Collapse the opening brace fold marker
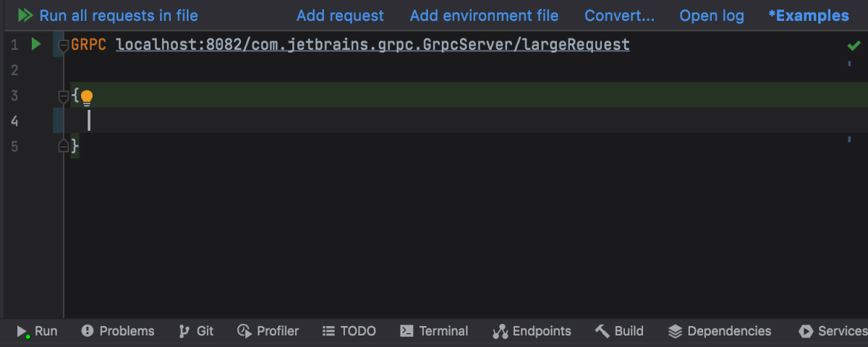Screen dimensions: 868x347 pyautogui.click(x=63, y=96)
